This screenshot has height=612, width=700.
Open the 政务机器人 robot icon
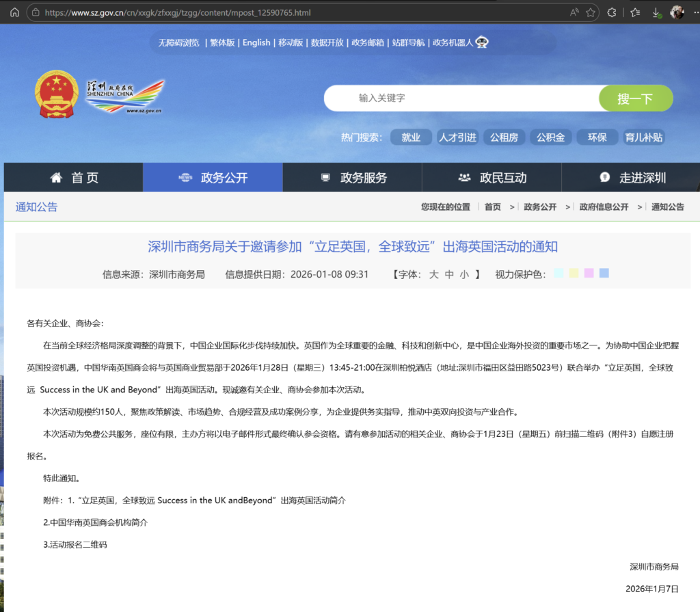click(x=482, y=42)
